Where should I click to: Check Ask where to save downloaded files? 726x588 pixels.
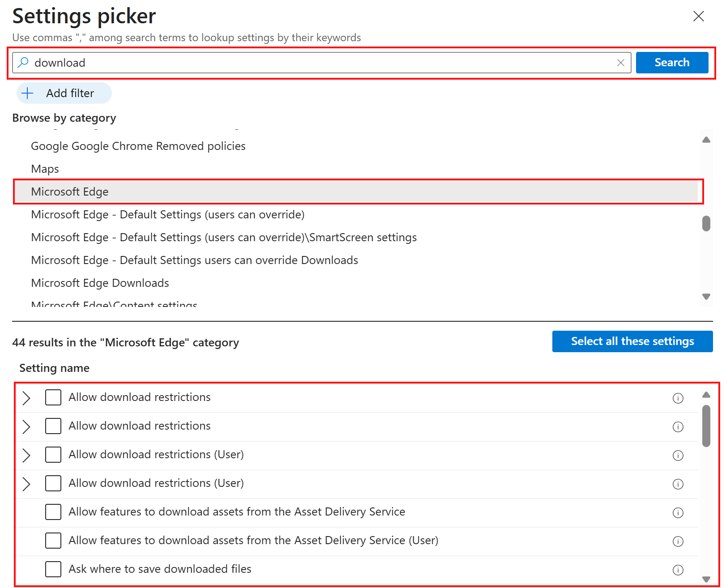point(53,569)
